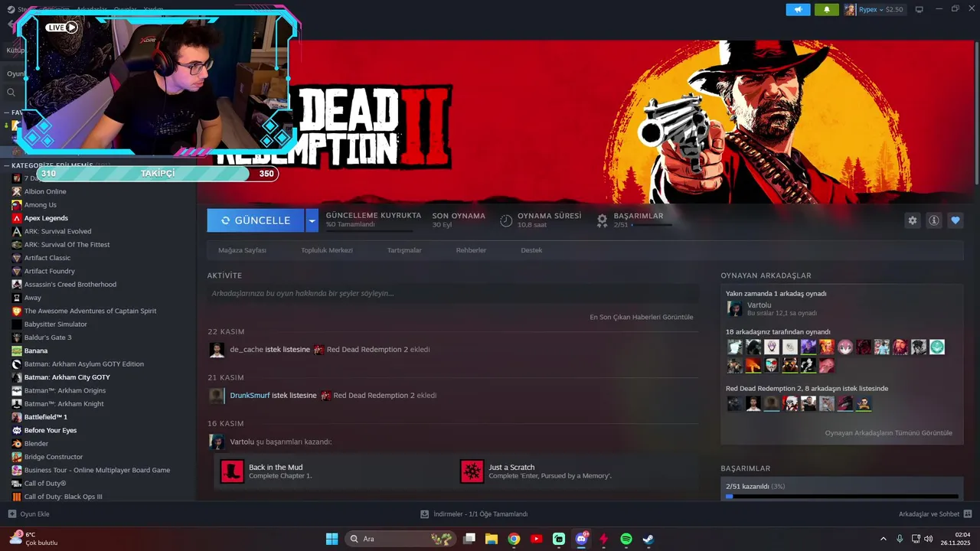This screenshot has width=980, height=551.
Task: Click the page vertical scrollbar
Action: tap(976, 113)
